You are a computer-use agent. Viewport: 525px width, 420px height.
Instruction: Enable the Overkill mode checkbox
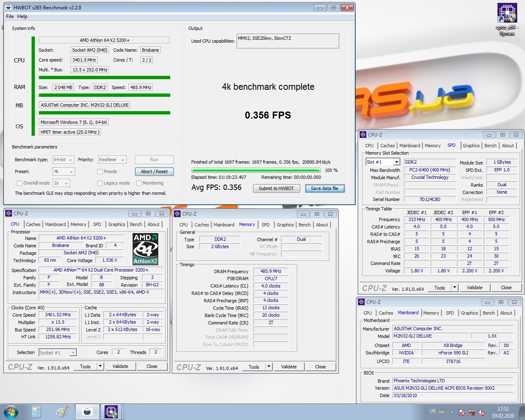(x=19, y=183)
